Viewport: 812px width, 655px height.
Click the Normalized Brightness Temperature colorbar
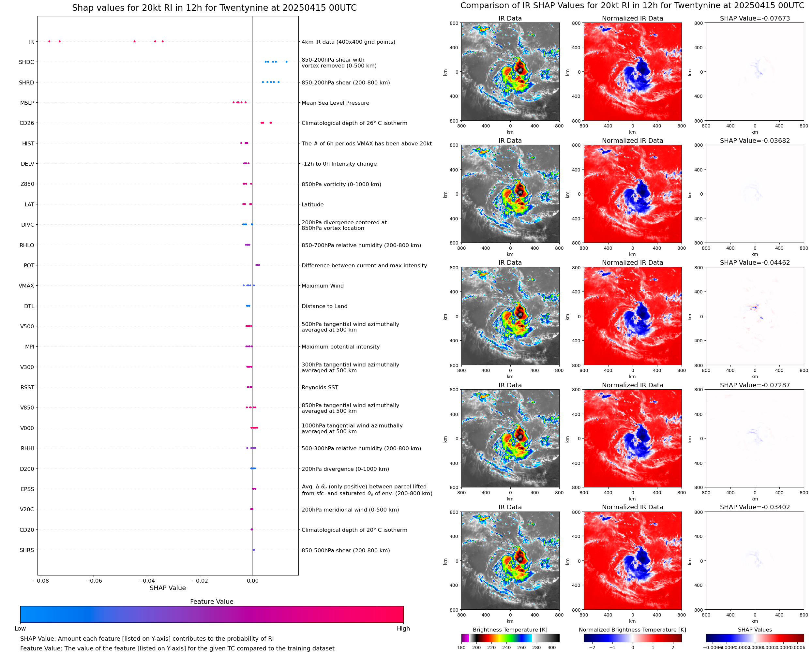click(x=632, y=638)
